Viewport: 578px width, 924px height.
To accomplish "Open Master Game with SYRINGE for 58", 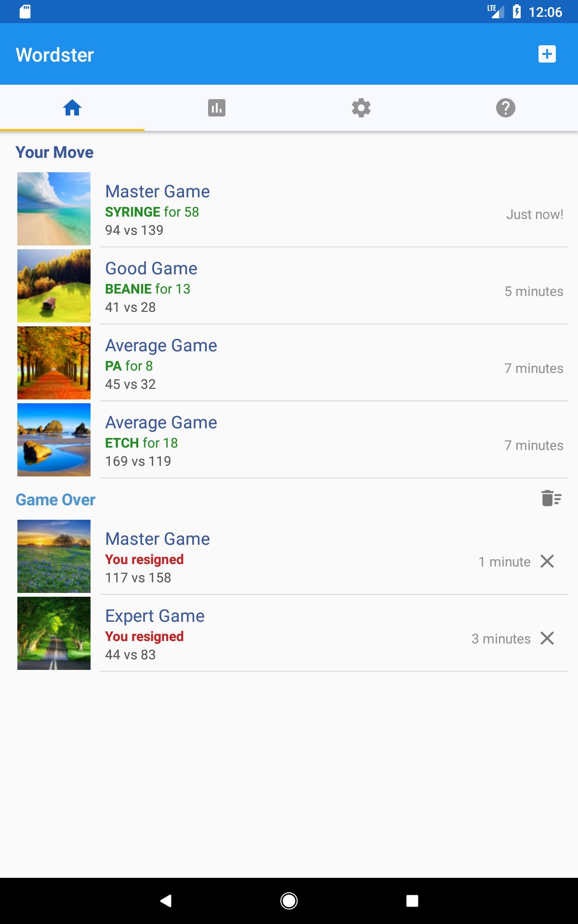I will [289, 209].
